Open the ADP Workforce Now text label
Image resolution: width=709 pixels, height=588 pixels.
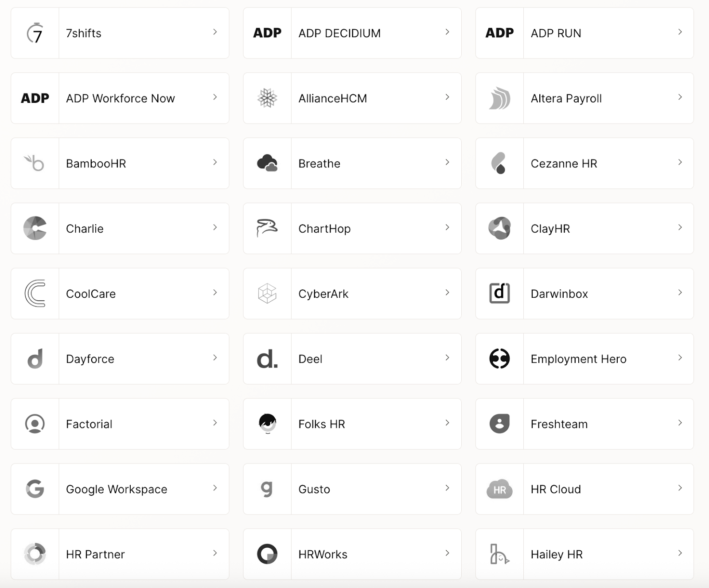pos(121,98)
